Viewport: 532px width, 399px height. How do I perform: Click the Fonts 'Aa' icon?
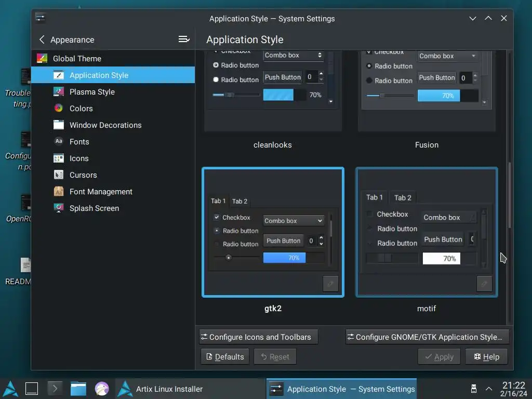pyautogui.click(x=58, y=141)
